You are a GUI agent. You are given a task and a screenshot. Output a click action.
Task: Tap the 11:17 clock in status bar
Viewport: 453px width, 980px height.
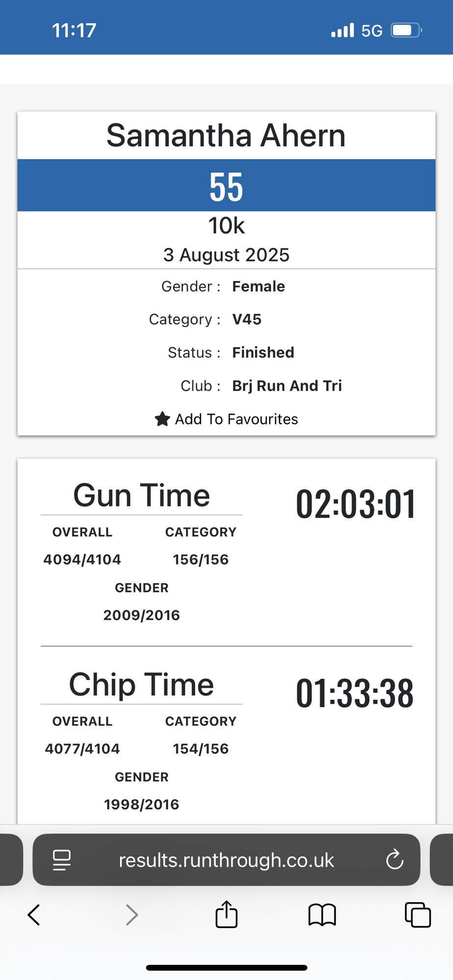[74, 30]
